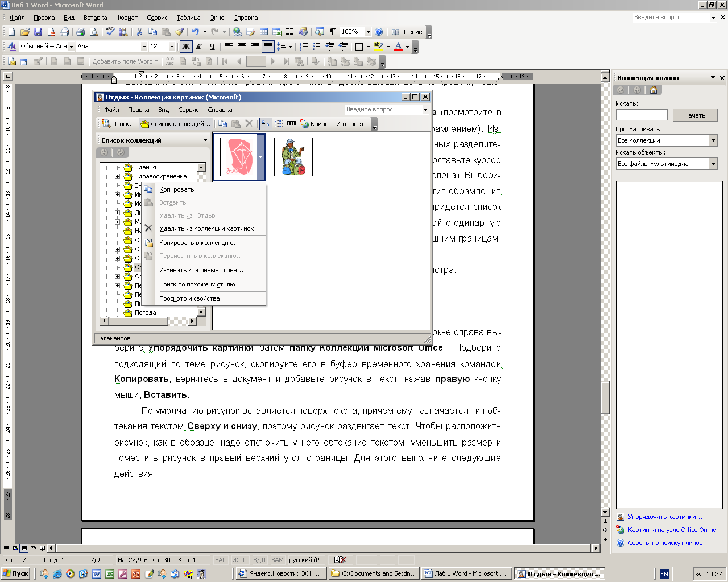The width and height of the screenshot is (728, 582).
Task: Click the red font color swatch
Action: (x=398, y=47)
